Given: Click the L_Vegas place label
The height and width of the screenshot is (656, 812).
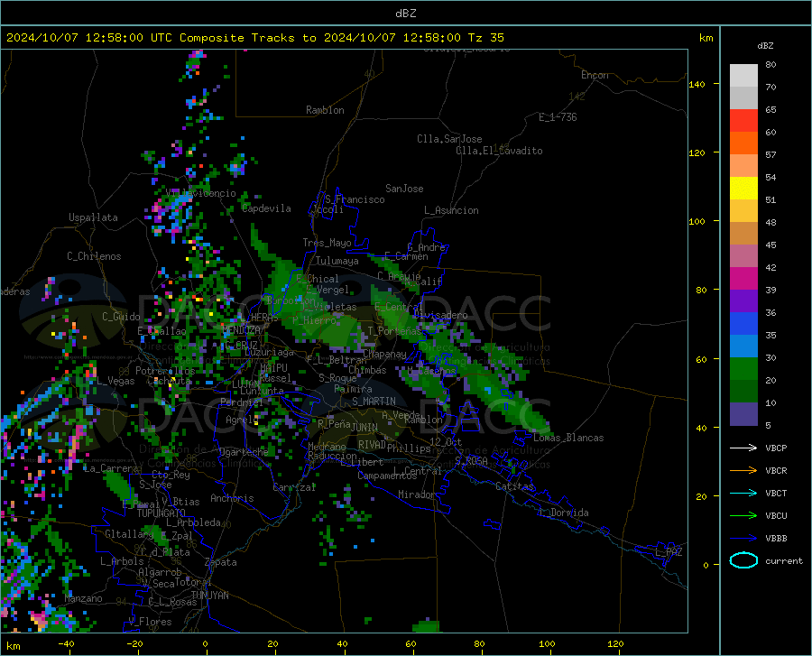Looking at the screenshot, I should (x=116, y=381).
